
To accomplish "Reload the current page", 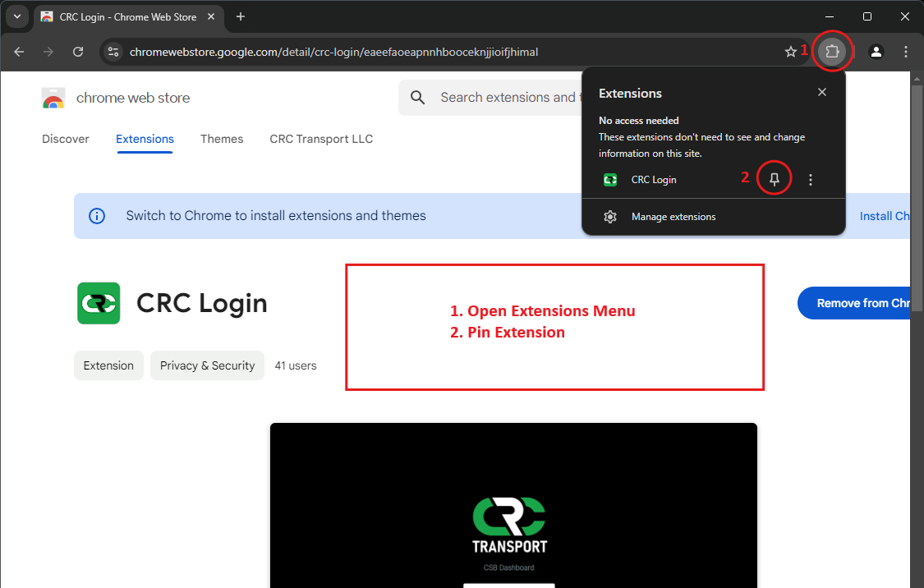I will (78, 52).
